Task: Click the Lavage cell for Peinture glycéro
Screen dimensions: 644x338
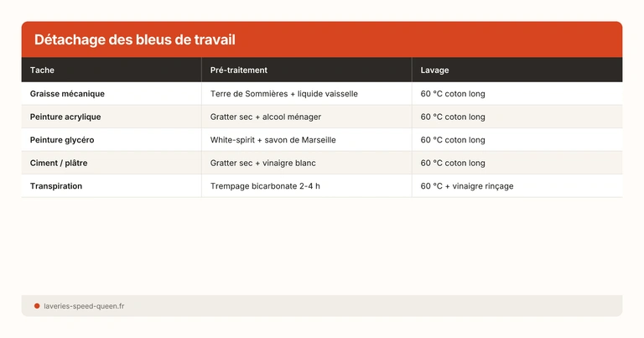Action: click(x=453, y=140)
